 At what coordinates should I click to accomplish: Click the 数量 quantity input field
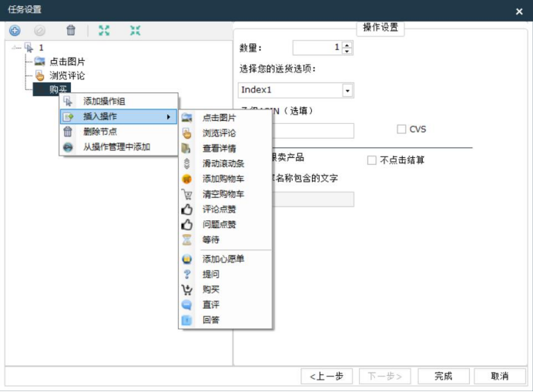(x=317, y=48)
